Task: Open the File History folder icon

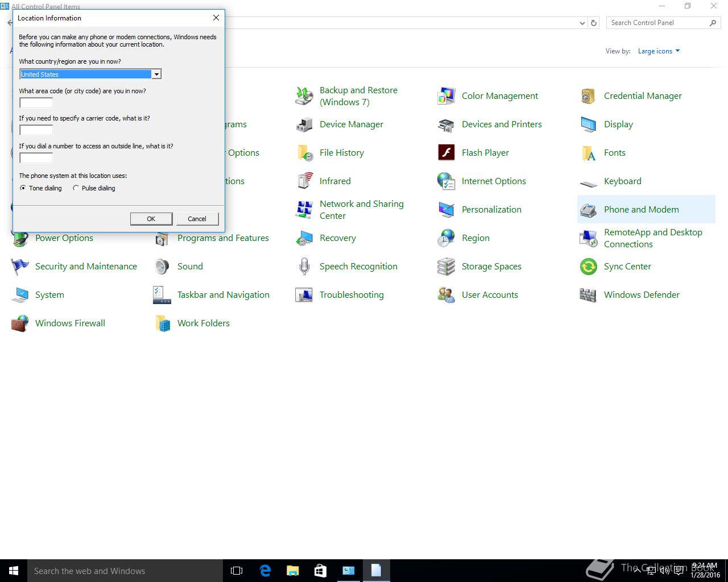Action: pyautogui.click(x=304, y=153)
